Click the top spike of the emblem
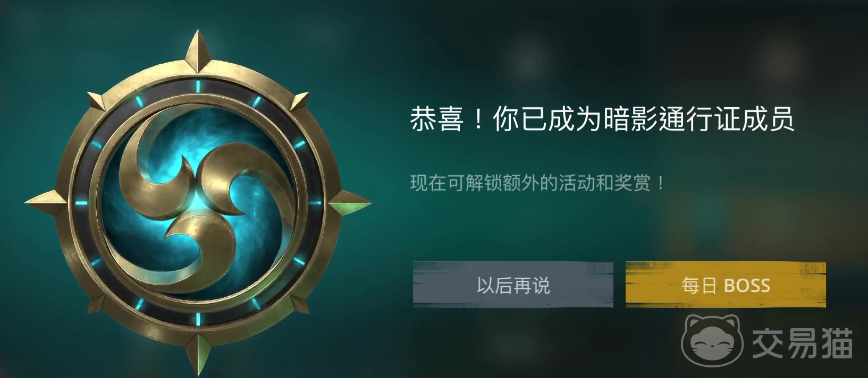This screenshot has height=378, width=868. point(198,52)
